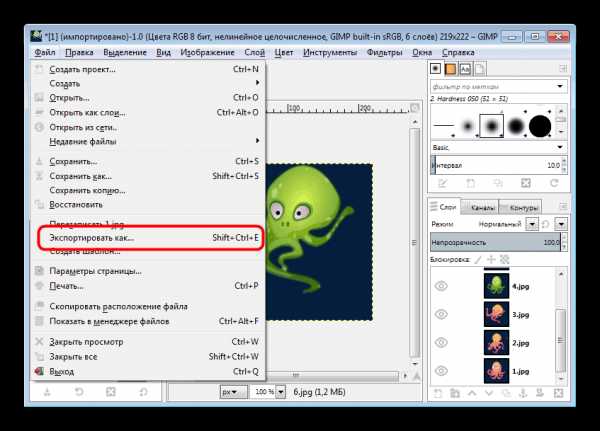Click the Anchor floating layer icon
Image resolution: width=600 pixels, height=431 pixels.
[x=523, y=393]
